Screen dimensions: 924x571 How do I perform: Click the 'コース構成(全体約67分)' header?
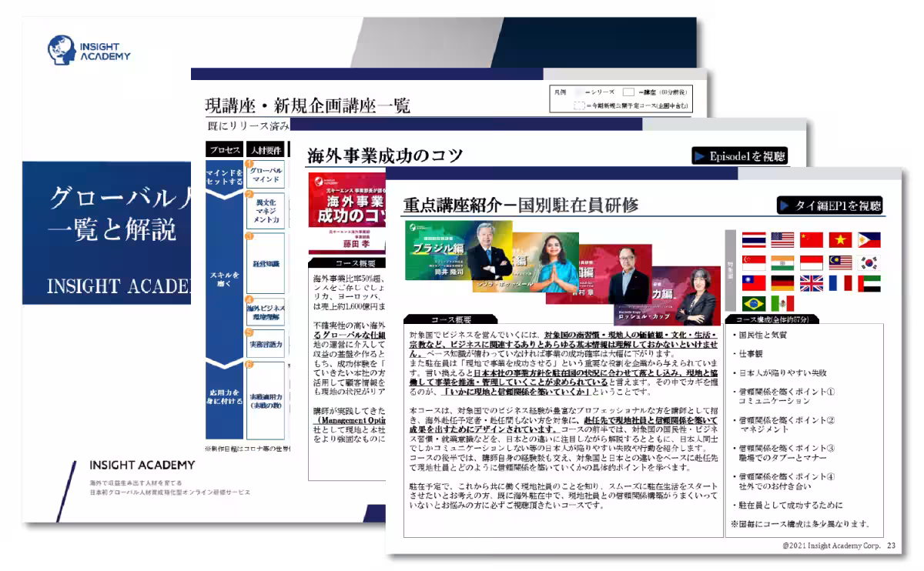tap(774, 319)
